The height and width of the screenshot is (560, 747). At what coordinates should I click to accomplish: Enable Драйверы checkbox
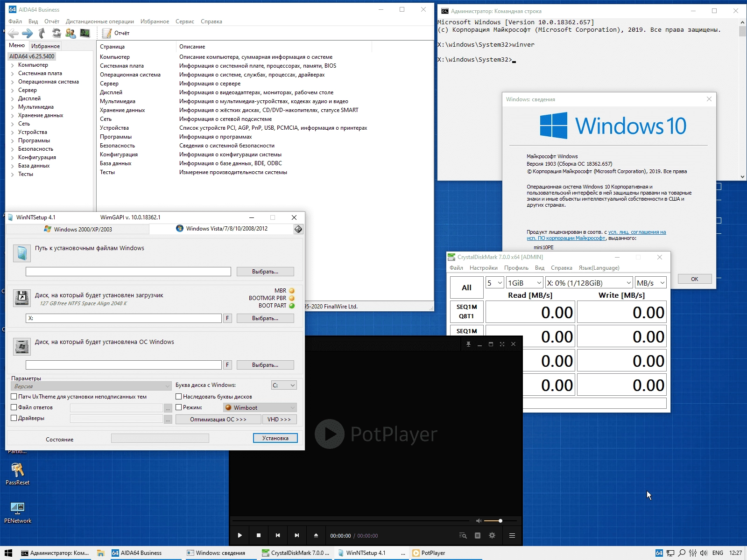[x=14, y=418]
